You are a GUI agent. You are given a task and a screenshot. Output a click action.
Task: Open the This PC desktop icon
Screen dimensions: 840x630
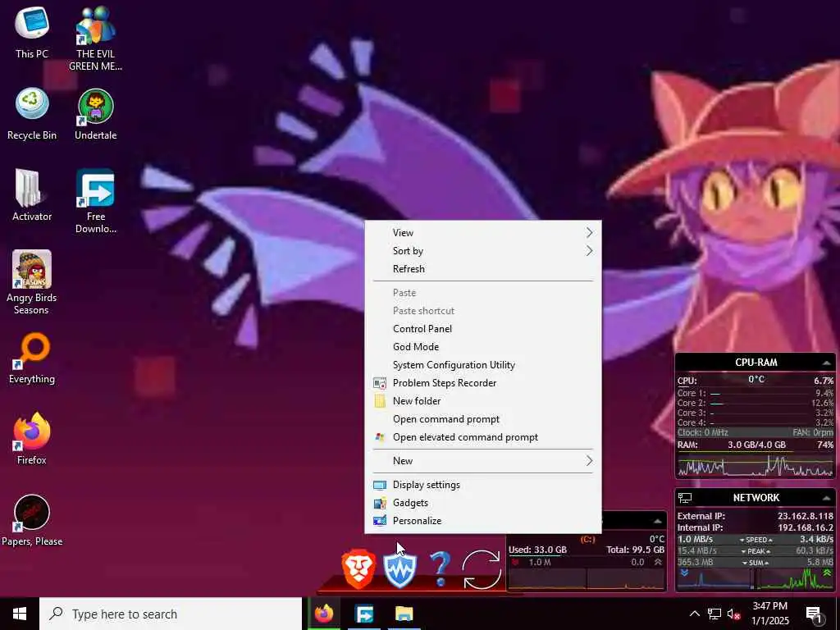[32, 32]
